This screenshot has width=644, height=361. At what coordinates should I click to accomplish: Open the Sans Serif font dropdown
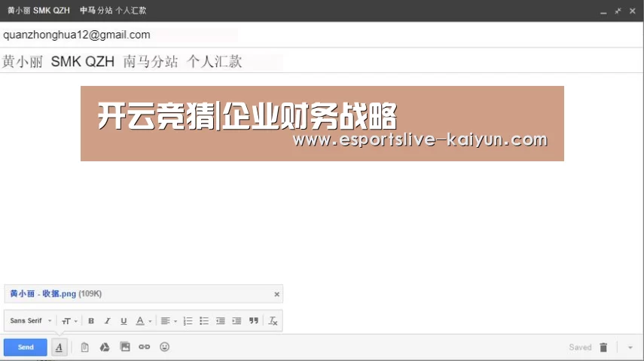pyautogui.click(x=31, y=321)
